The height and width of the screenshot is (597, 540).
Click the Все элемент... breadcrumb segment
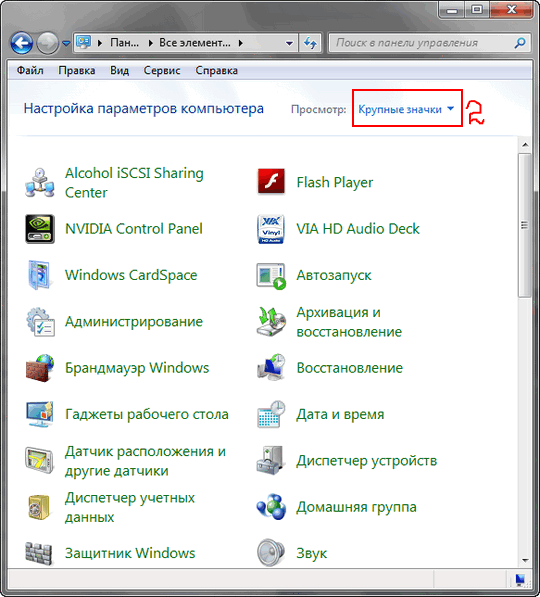click(195, 43)
